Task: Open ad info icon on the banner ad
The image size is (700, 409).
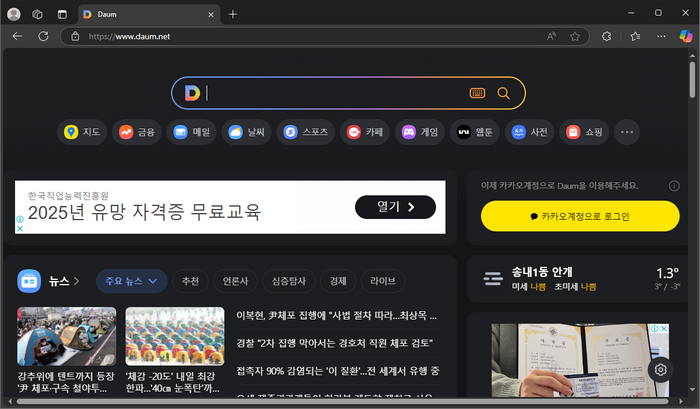Action: point(20,219)
